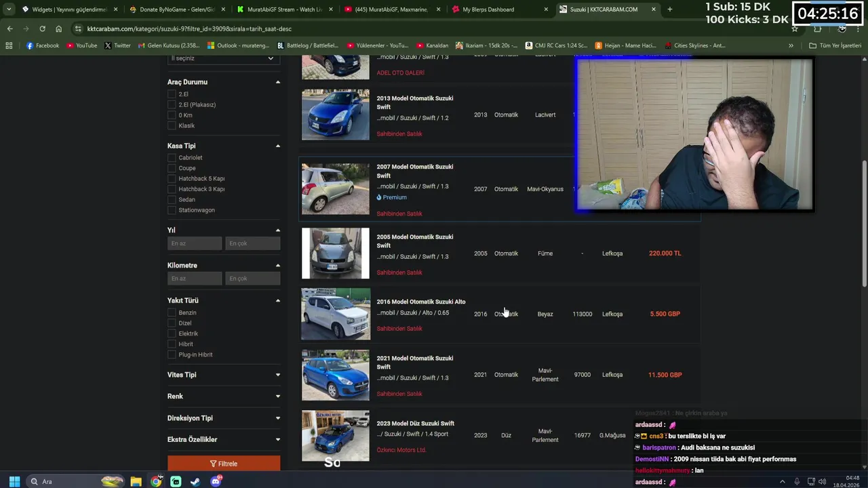
Task: Open the YouTube bookmark
Action: click(x=81, y=45)
